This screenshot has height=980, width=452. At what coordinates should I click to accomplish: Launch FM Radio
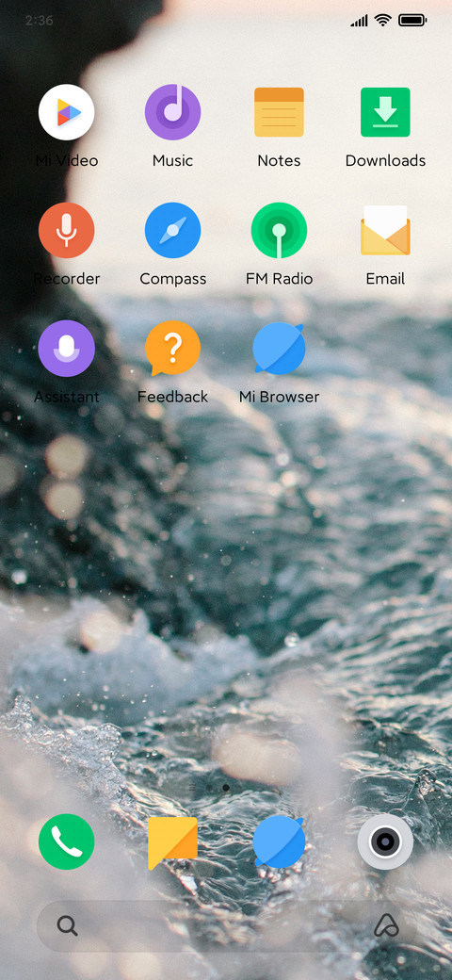(x=279, y=230)
